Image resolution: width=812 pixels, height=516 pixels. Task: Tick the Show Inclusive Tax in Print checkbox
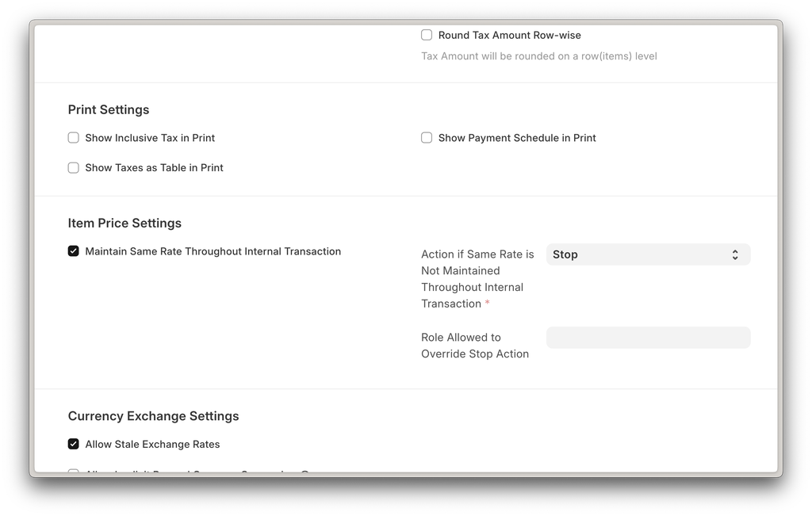[x=74, y=138]
